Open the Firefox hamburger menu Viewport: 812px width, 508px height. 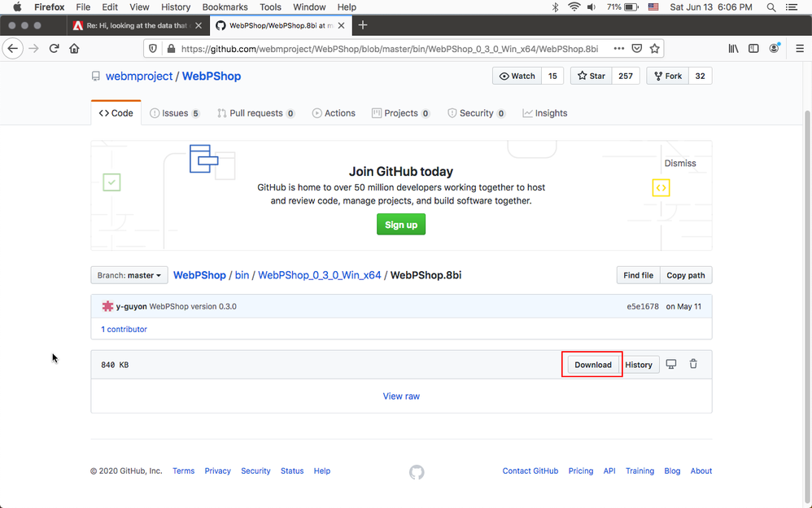[x=800, y=48]
